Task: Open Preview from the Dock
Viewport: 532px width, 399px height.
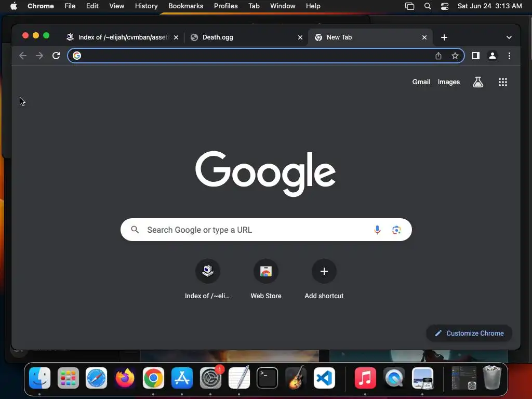Action: click(x=422, y=378)
